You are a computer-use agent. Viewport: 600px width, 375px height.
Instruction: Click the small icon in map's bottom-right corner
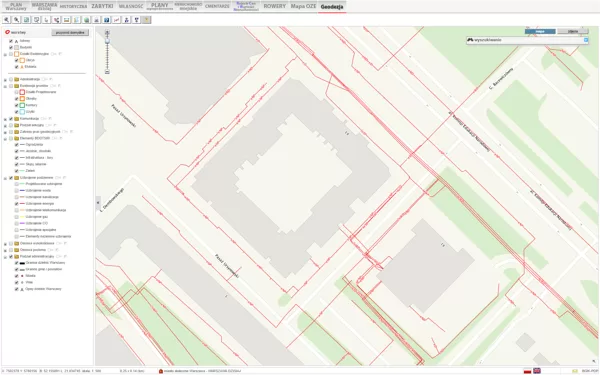click(594, 361)
